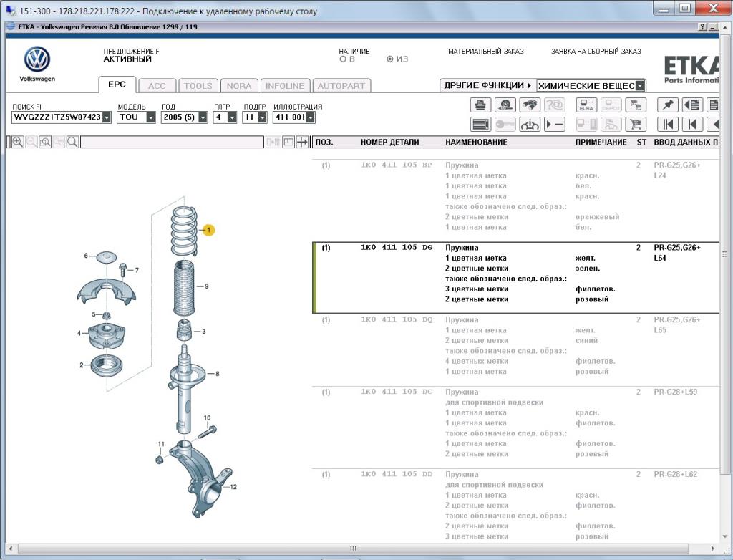Click the Volkswagen logo
Screen dimensions: 733x560
pos(37,60)
